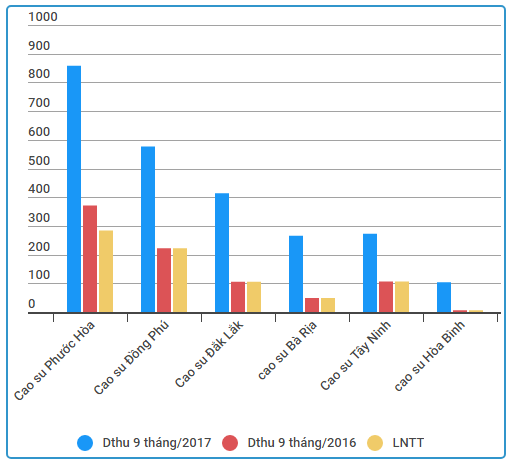This screenshot has width=511, height=465.
Task: Click the 'cao su Bà Rịa' axis label
Action: point(287,350)
